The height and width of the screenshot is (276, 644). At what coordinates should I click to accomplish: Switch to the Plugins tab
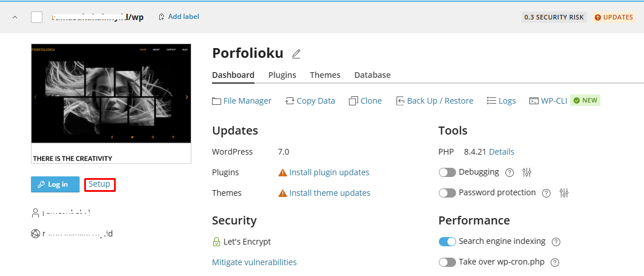[282, 75]
